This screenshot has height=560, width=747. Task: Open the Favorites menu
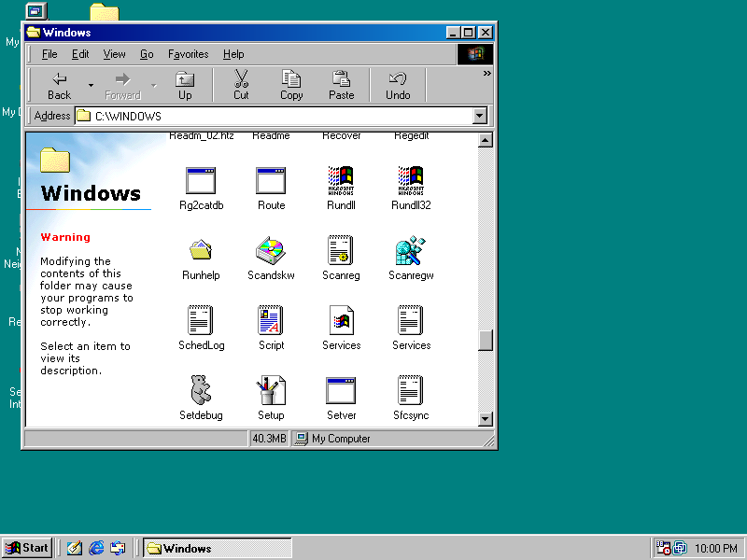[188, 53]
